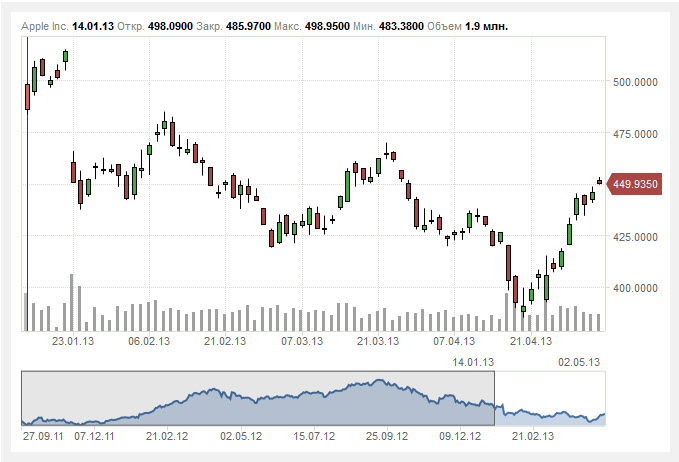The image size is (679, 462).
Task: Click the maximum price value 498.9500
Action: tap(327, 26)
